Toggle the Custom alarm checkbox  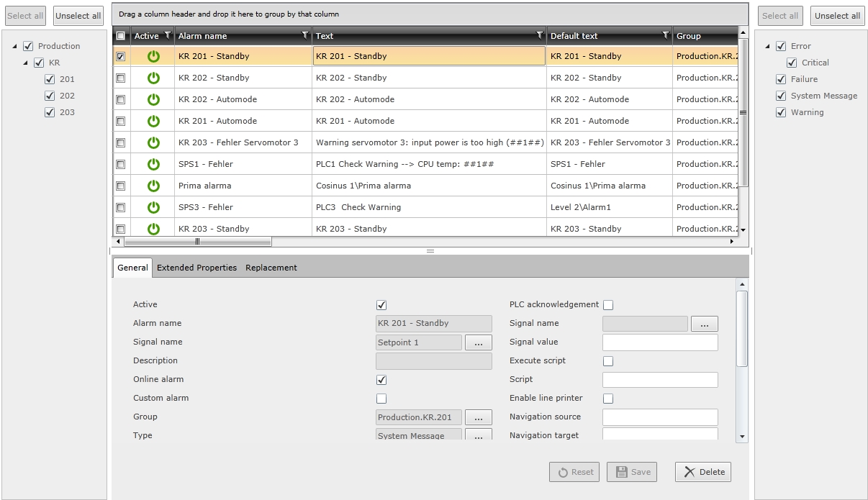[381, 399]
